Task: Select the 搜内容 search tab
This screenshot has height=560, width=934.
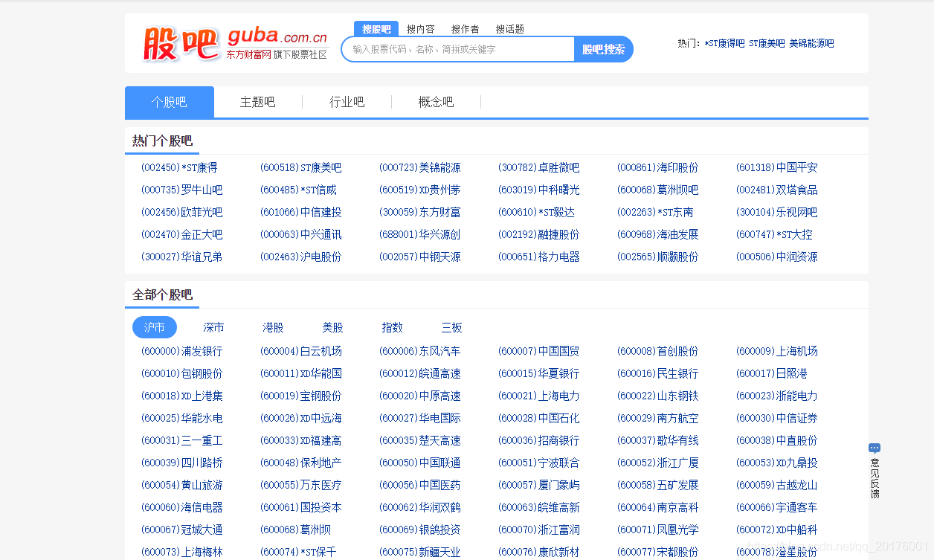Action: tap(421, 29)
